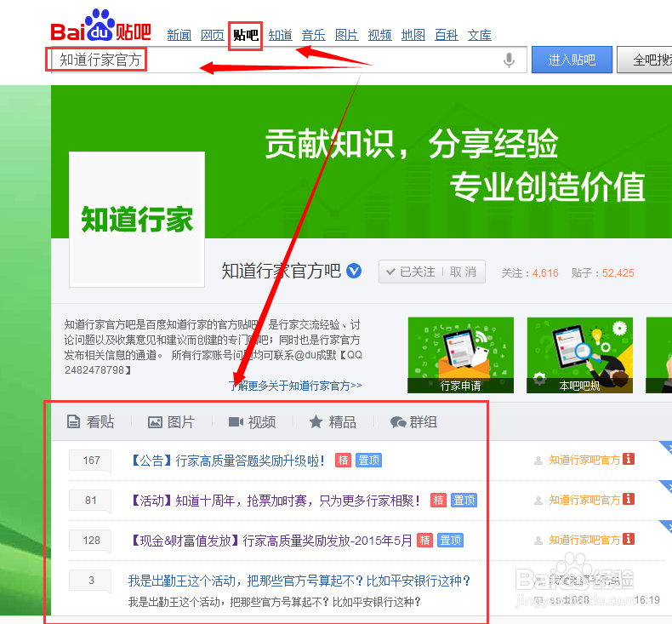Switch to the 精品 tab
Image resolution: width=672 pixels, height=624 pixels.
pyautogui.click(x=333, y=421)
